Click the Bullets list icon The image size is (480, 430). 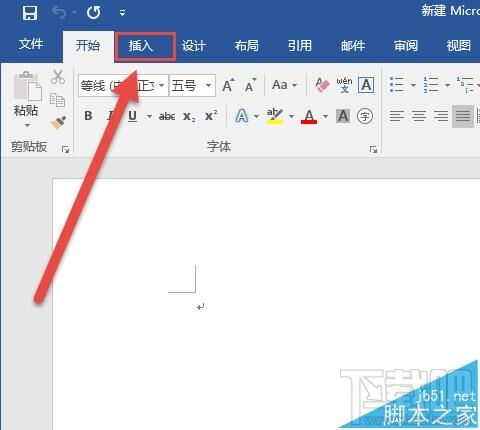[397, 85]
